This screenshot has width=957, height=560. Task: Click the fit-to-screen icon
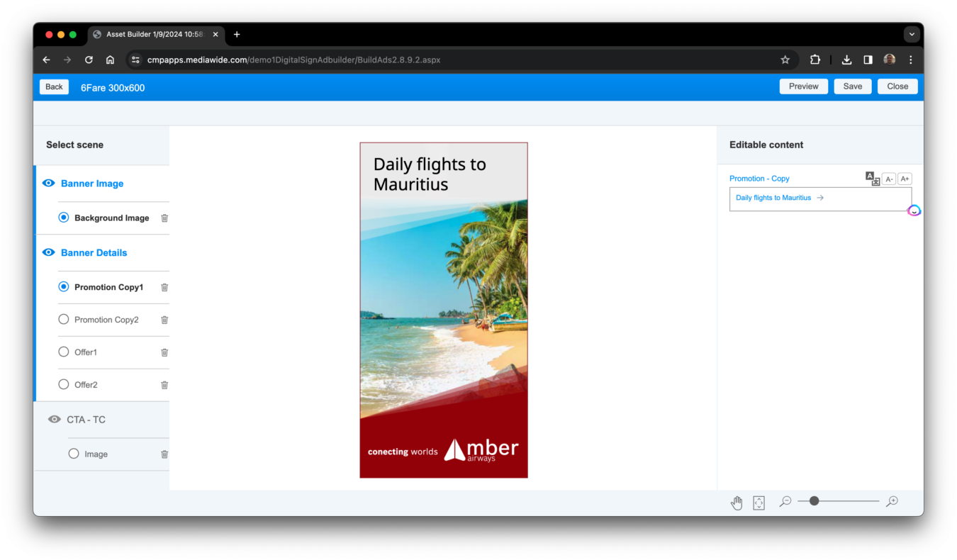pyautogui.click(x=759, y=502)
